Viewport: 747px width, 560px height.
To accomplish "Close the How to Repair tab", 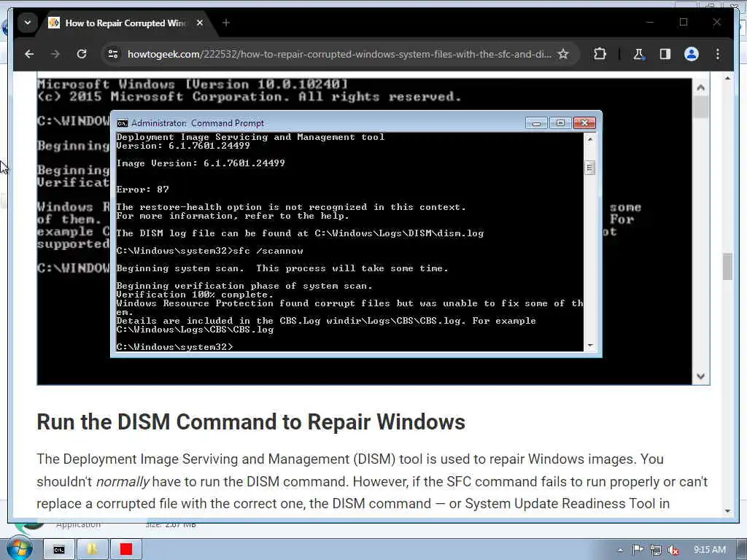I will (x=200, y=23).
